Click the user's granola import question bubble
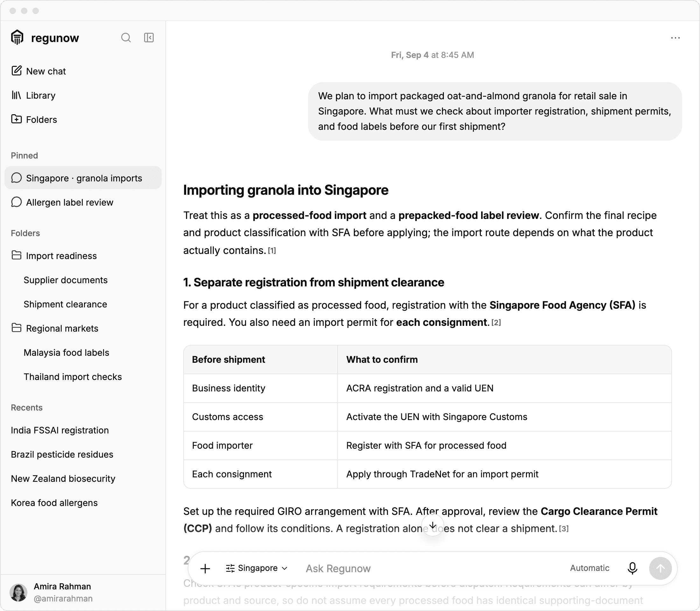 pos(495,111)
